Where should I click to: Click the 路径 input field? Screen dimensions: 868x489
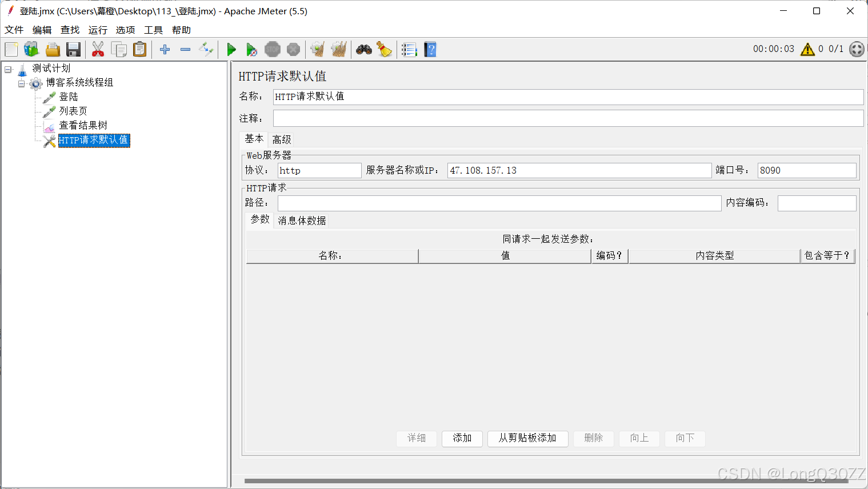pyautogui.click(x=499, y=203)
